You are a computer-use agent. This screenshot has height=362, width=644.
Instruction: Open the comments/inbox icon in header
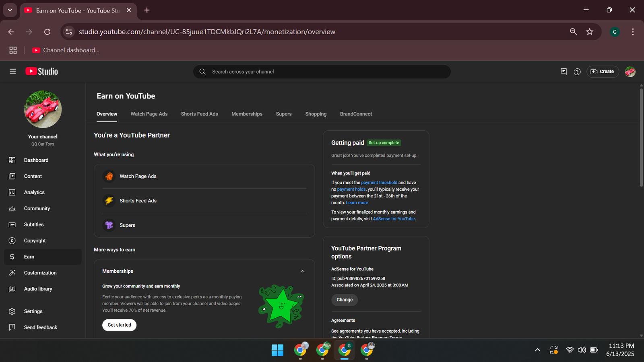coord(563,72)
